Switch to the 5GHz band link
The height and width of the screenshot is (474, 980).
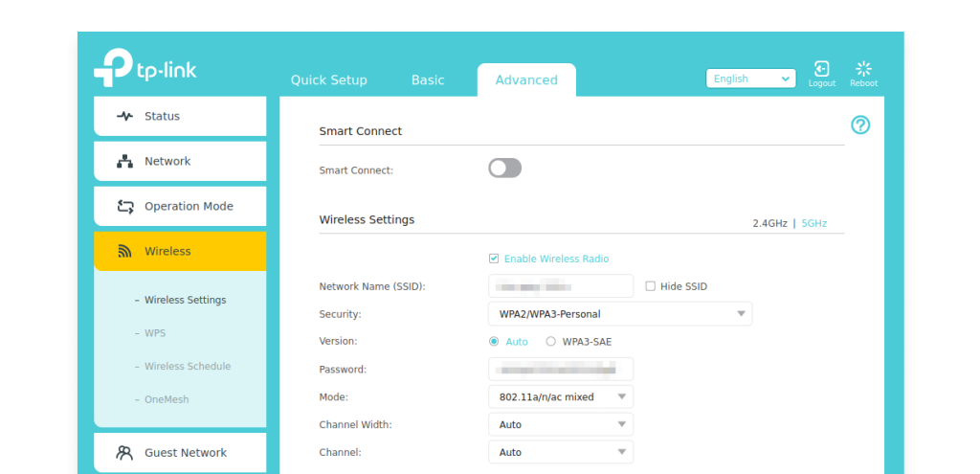click(813, 223)
